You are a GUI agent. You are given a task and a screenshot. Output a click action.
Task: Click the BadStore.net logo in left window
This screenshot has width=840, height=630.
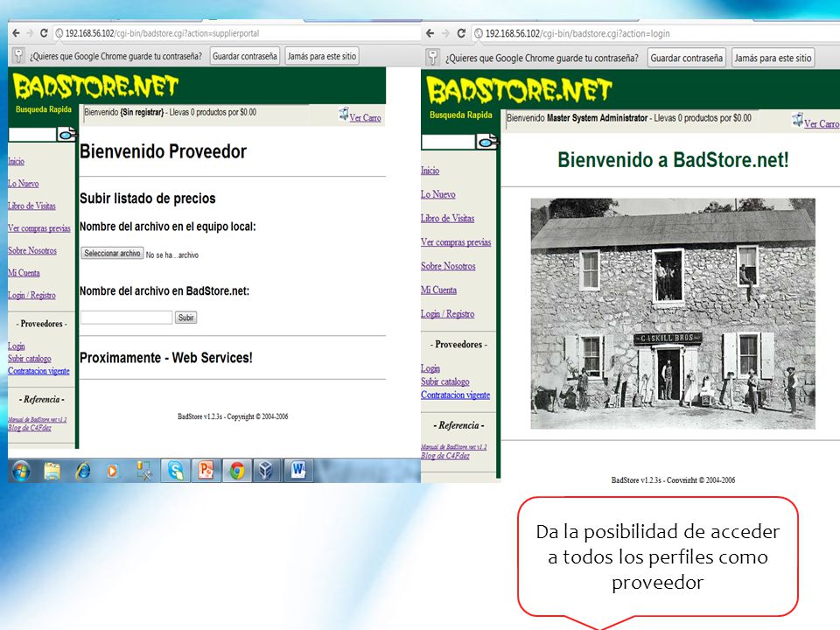tap(96, 87)
